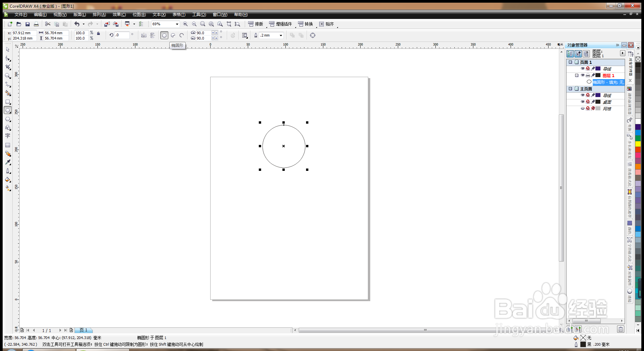Toggle Edit Across Layers button
This screenshot has height=351, width=644.
point(578,54)
